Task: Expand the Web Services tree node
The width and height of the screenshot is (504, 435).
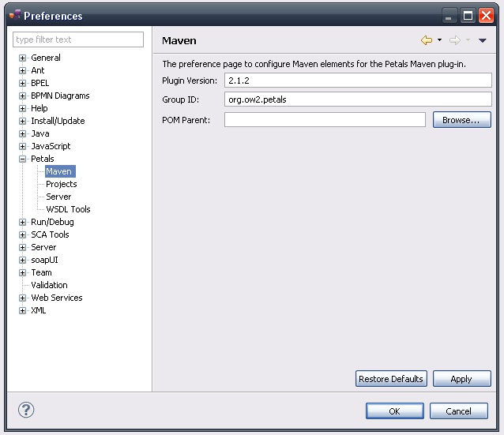Action: [23, 298]
